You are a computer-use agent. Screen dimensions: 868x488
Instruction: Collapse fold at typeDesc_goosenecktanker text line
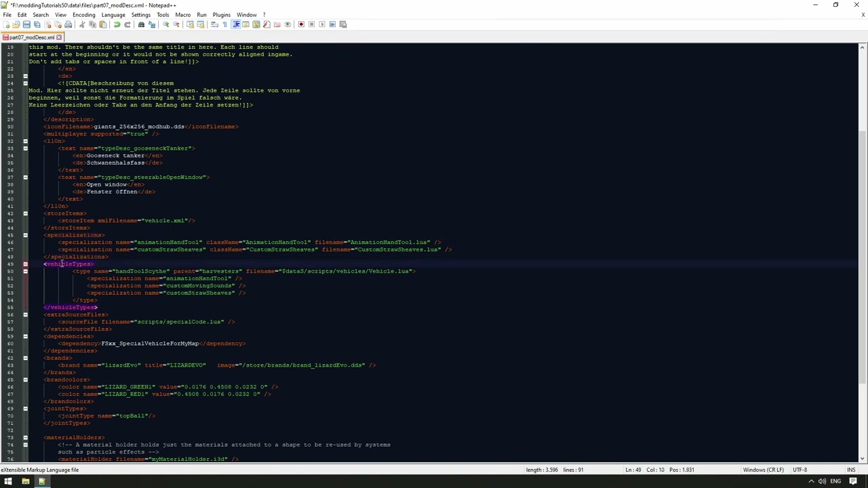point(25,148)
